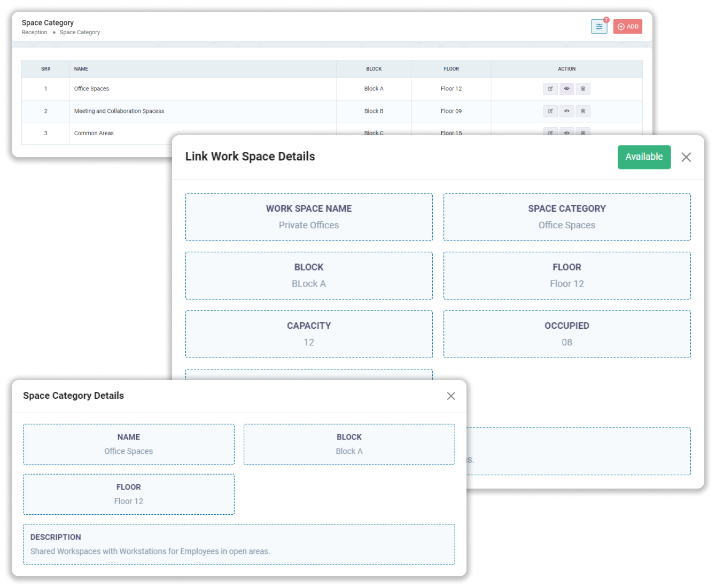
Task: Delete the Meeting and Collaboration Spacess row
Action: tap(583, 111)
